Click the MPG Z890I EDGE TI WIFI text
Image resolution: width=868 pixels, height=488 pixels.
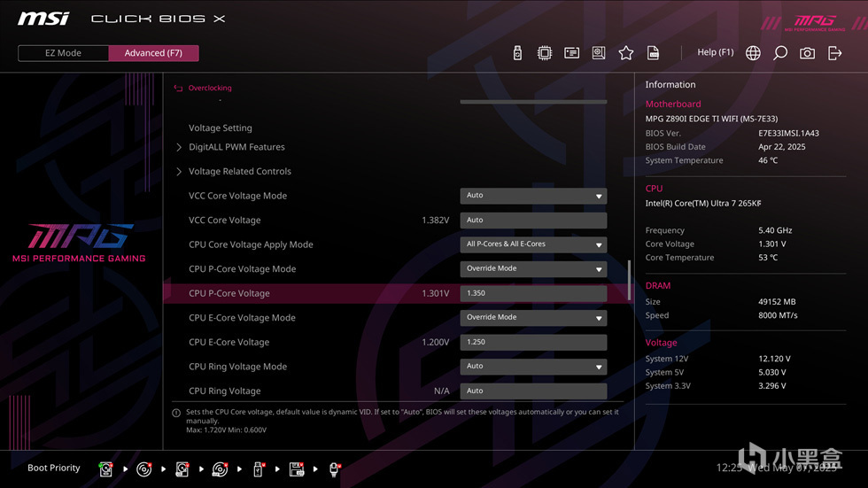click(x=711, y=119)
